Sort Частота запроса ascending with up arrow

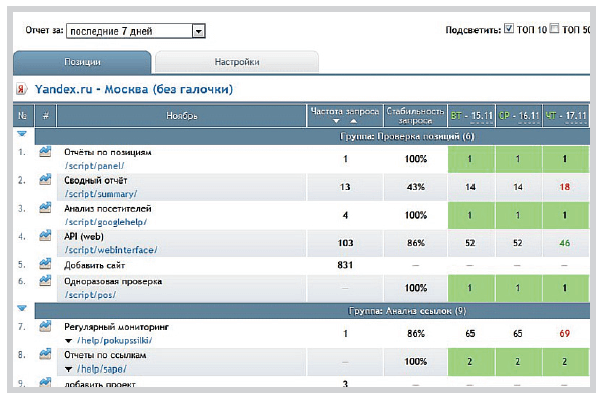[354, 121]
